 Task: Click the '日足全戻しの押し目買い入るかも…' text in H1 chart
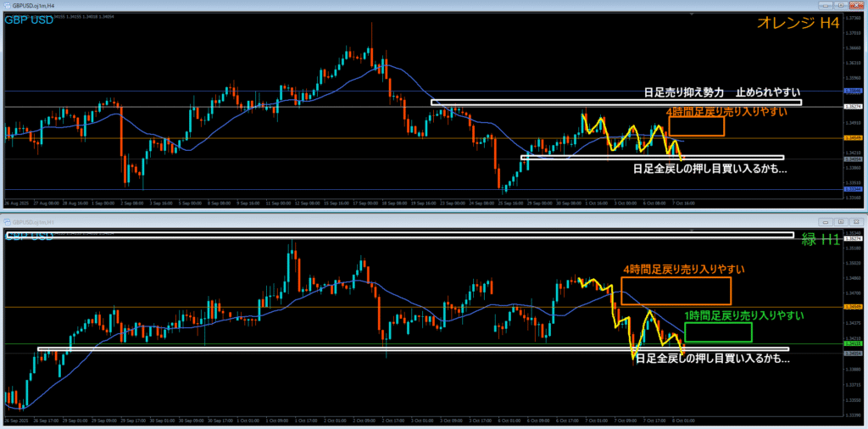(713, 359)
